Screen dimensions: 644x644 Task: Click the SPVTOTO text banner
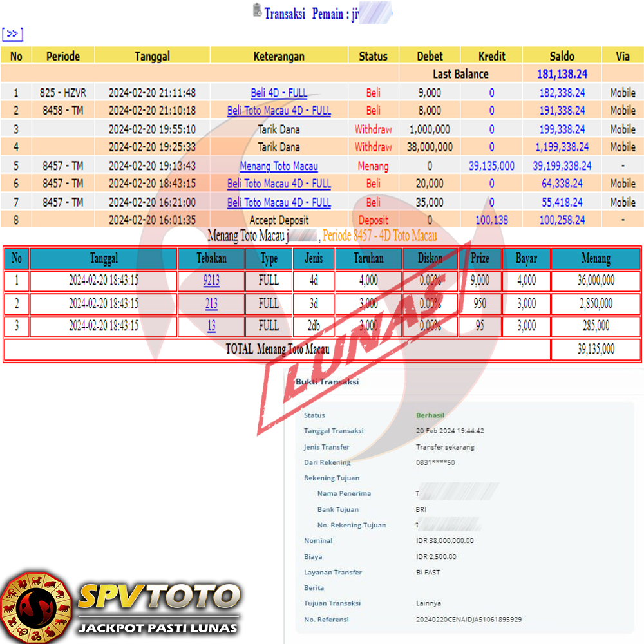[x=158, y=598]
